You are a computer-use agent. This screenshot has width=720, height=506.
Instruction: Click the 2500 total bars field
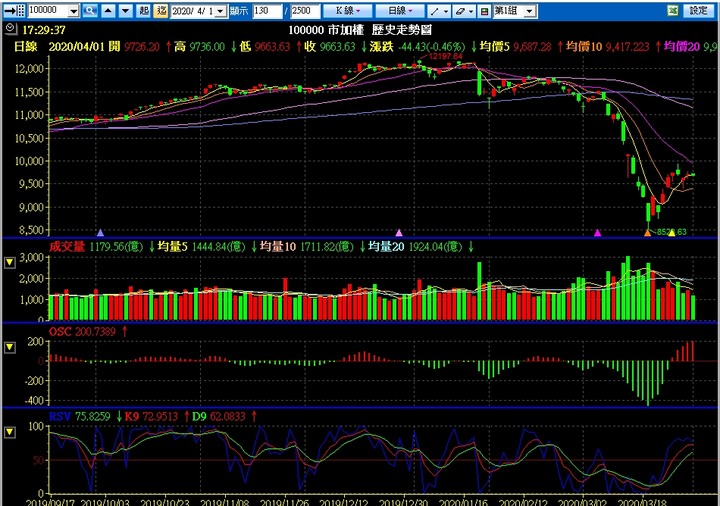click(x=305, y=11)
